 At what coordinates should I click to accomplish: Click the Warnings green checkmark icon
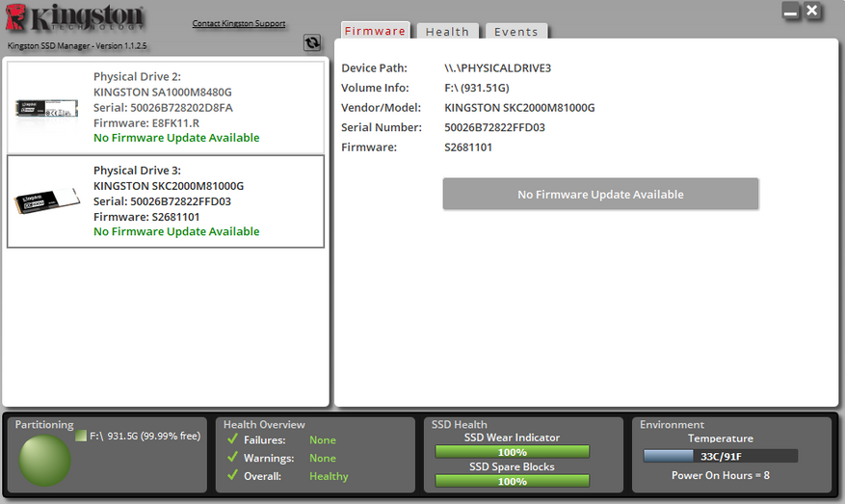tap(231, 458)
